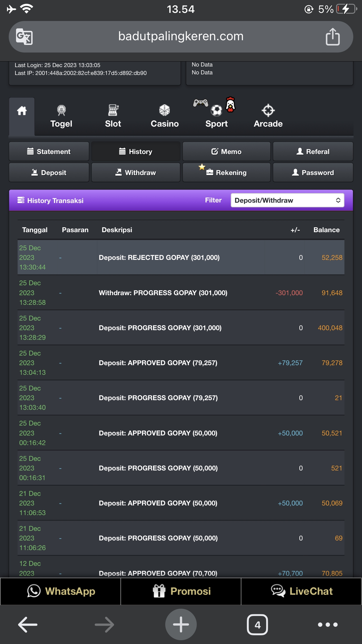Open the Statement page

(x=49, y=152)
